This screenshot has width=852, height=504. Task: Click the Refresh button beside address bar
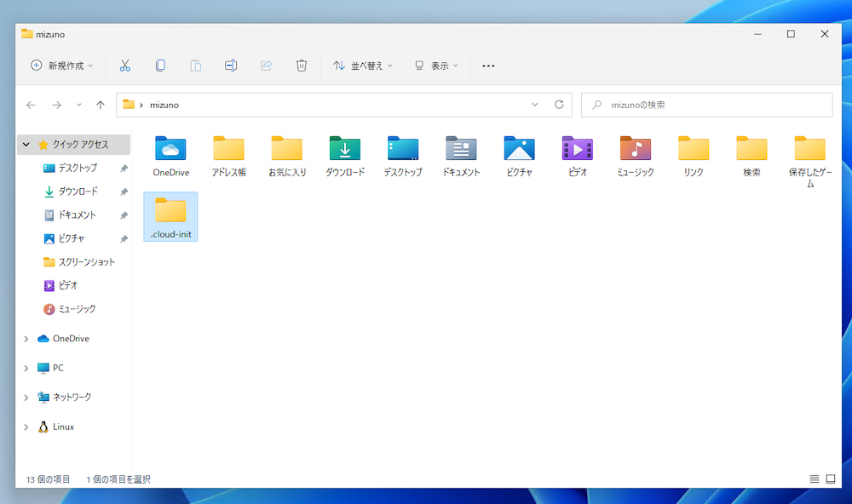point(559,105)
